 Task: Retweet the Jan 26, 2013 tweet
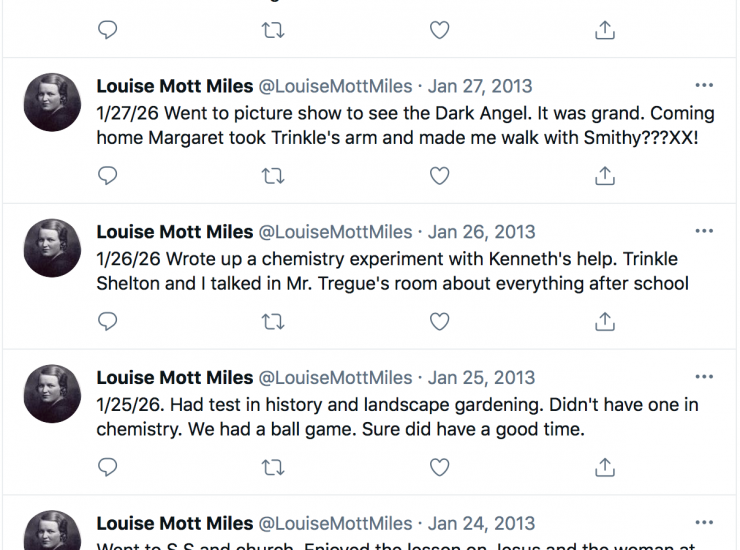coord(272,322)
